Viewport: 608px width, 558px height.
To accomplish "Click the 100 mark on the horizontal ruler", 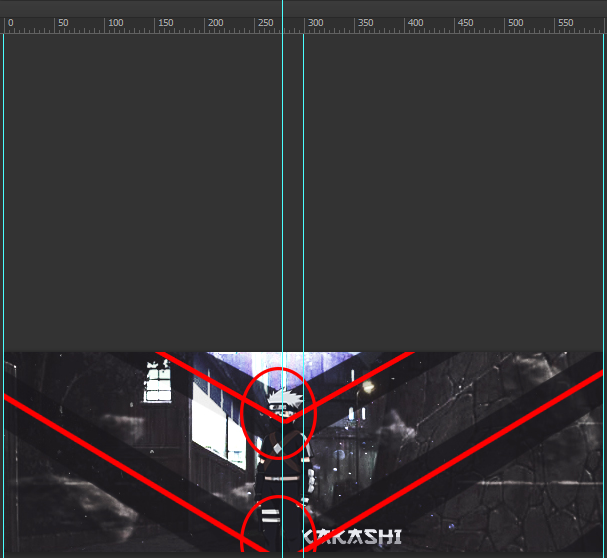I will click(114, 23).
